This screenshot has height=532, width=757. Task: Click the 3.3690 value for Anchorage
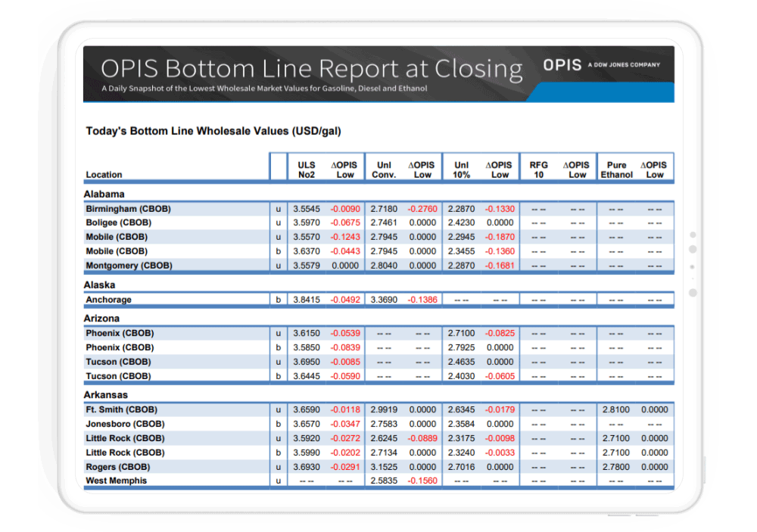click(384, 300)
